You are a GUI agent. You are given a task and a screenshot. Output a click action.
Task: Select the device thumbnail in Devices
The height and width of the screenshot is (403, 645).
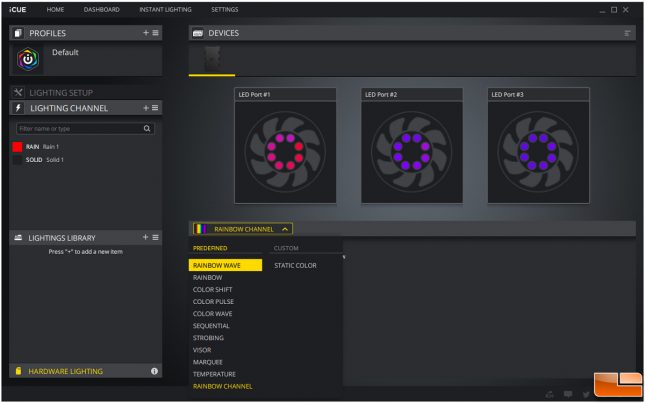point(212,60)
